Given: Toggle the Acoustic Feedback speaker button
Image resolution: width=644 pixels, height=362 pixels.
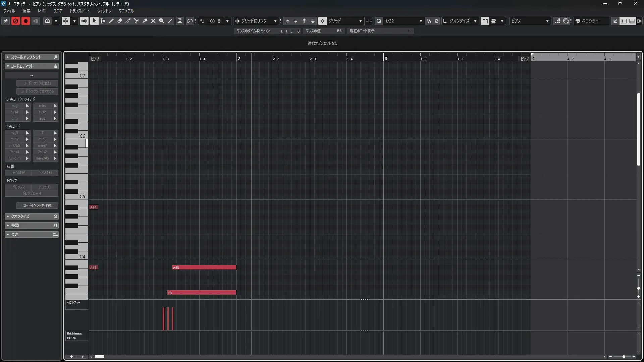Looking at the screenshot, I should pos(84,21).
